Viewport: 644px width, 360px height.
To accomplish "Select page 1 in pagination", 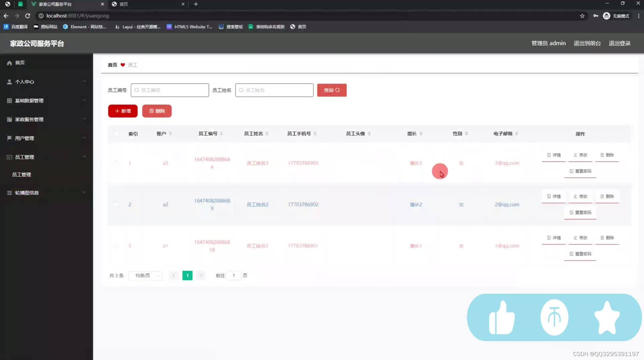I will pyautogui.click(x=187, y=276).
